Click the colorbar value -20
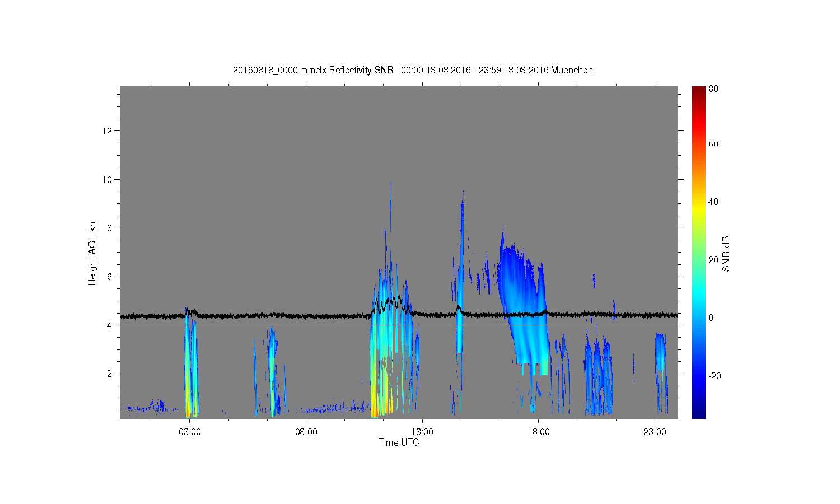840x504 pixels. (715, 376)
